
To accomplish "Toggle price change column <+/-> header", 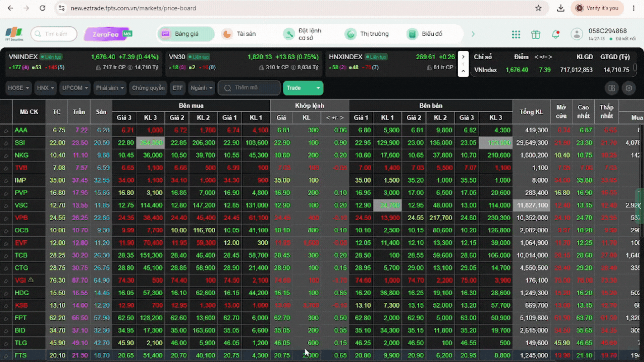I will point(335,118).
